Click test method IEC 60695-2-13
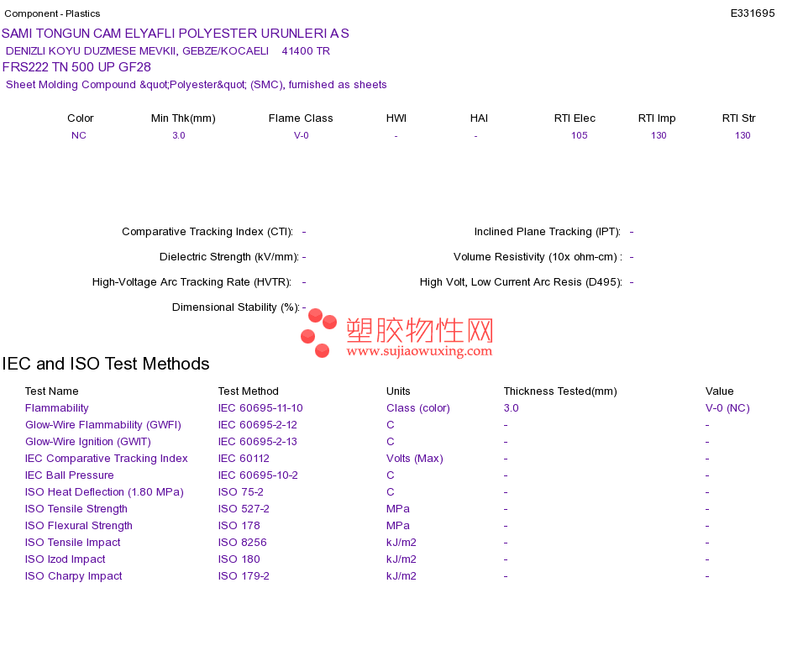The height and width of the screenshot is (672, 798). pyautogui.click(x=258, y=442)
